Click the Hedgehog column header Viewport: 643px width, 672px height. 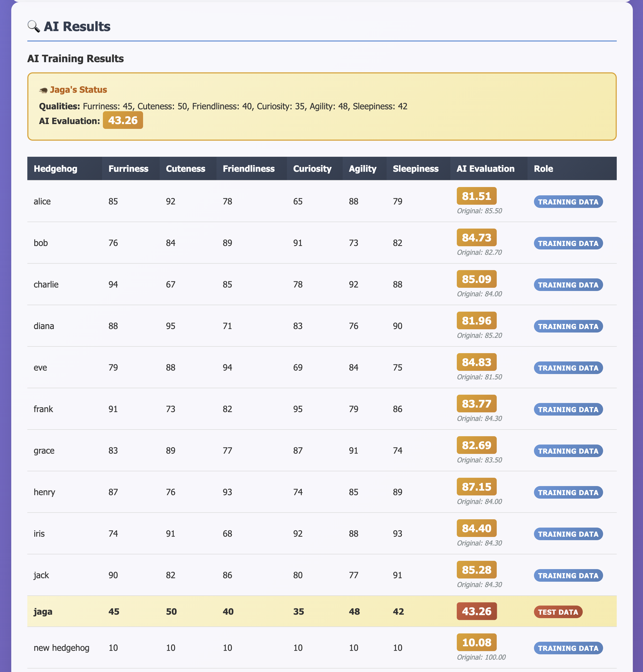(55, 169)
